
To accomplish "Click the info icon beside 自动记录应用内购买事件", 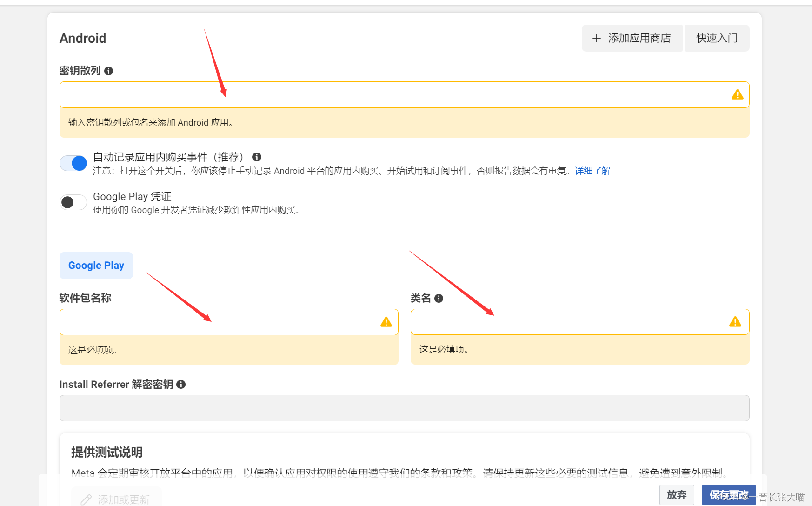I will [x=257, y=157].
